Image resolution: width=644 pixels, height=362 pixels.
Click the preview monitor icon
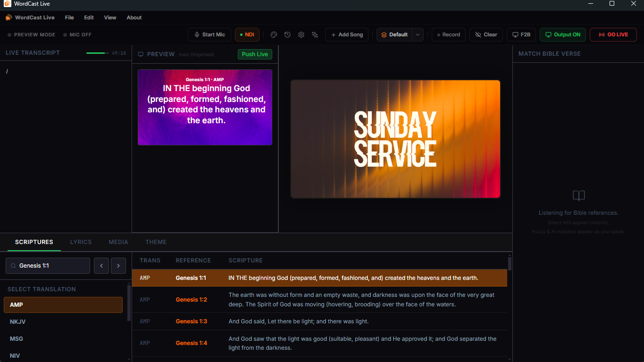point(141,54)
